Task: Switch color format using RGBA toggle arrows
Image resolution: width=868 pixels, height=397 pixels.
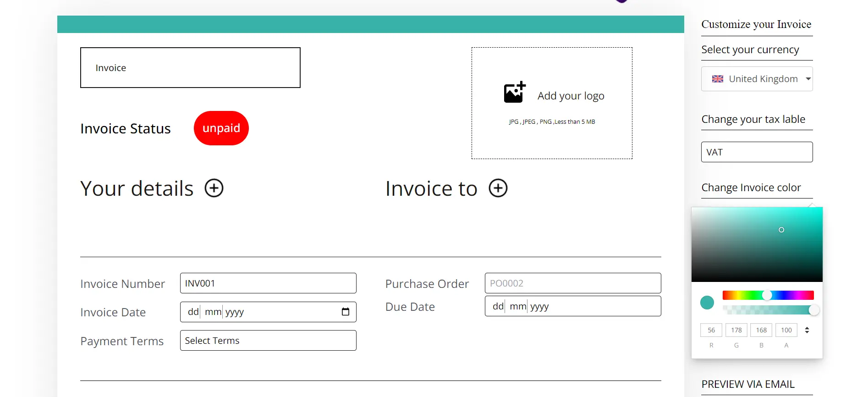Action: pos(807,330)
